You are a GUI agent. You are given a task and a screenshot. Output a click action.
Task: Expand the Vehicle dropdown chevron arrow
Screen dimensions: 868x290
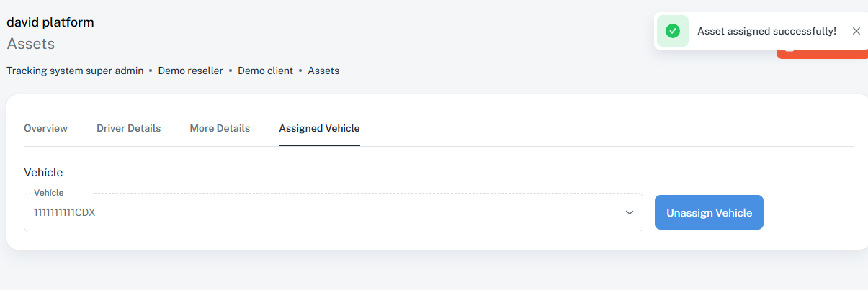click(x=629, y=213)
